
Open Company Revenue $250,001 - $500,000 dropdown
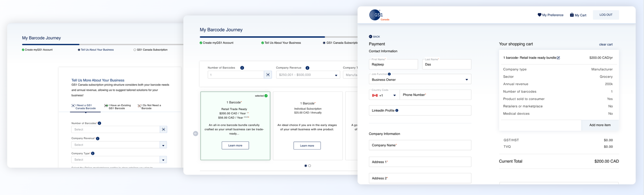coord(308,75)
